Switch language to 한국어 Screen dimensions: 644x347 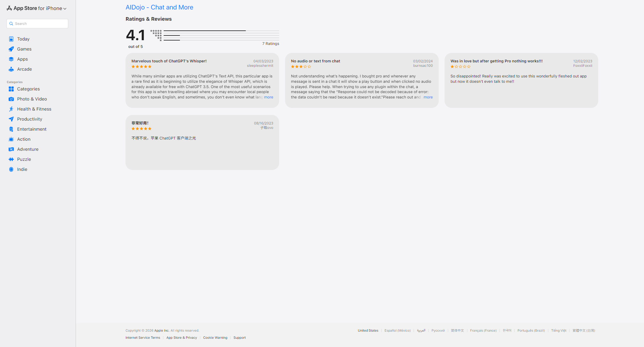(x=507, y=330)
